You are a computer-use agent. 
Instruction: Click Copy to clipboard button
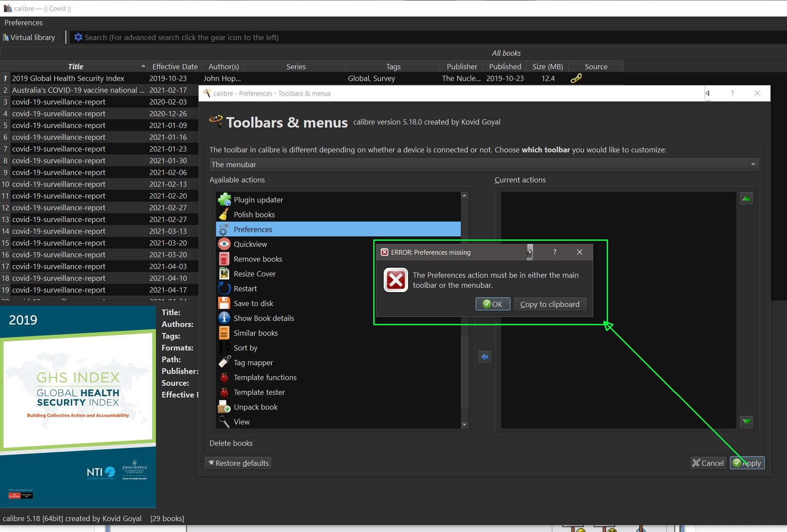(x=550, y=304)
